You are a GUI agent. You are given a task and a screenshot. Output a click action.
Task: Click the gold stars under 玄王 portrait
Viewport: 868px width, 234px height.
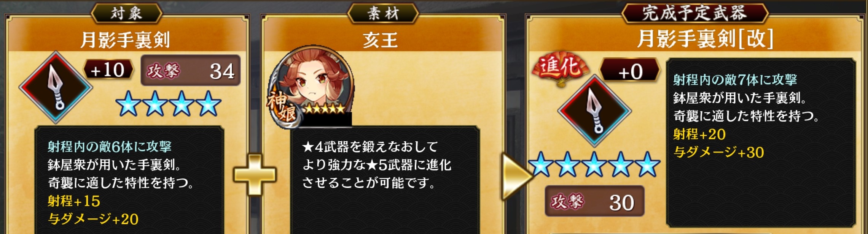324,109
